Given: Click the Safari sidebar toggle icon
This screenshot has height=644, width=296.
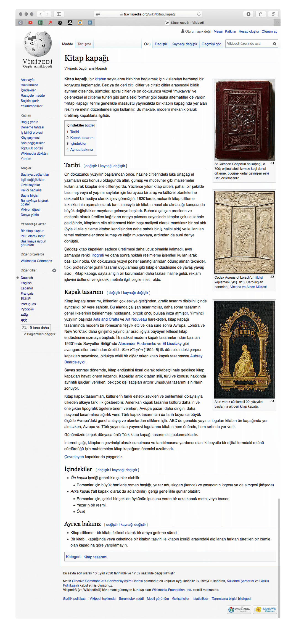Looking at the screenshot, I should pyautogui.click(x=59, y=14).
